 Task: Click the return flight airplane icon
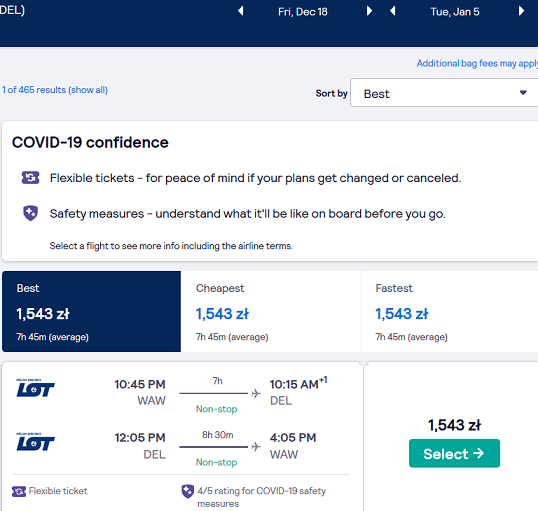(x=256, y=447)
